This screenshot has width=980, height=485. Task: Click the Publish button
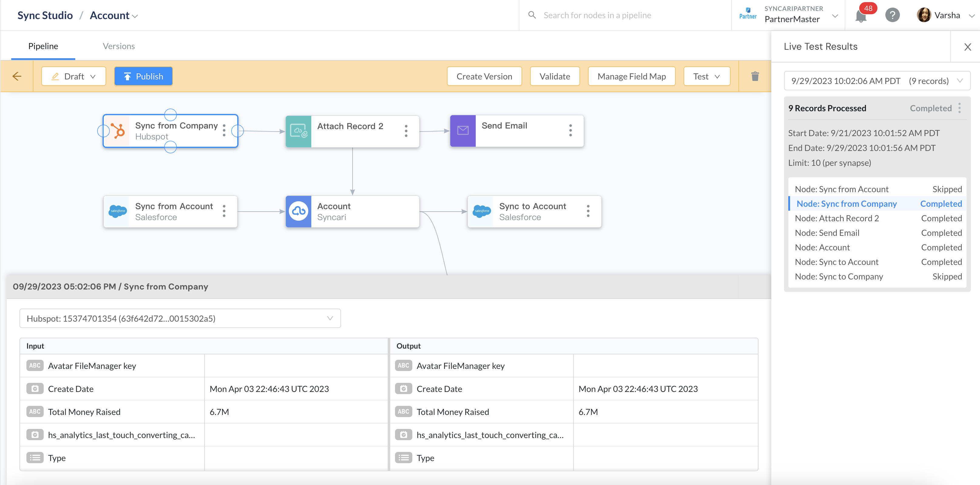pos(144,76)
